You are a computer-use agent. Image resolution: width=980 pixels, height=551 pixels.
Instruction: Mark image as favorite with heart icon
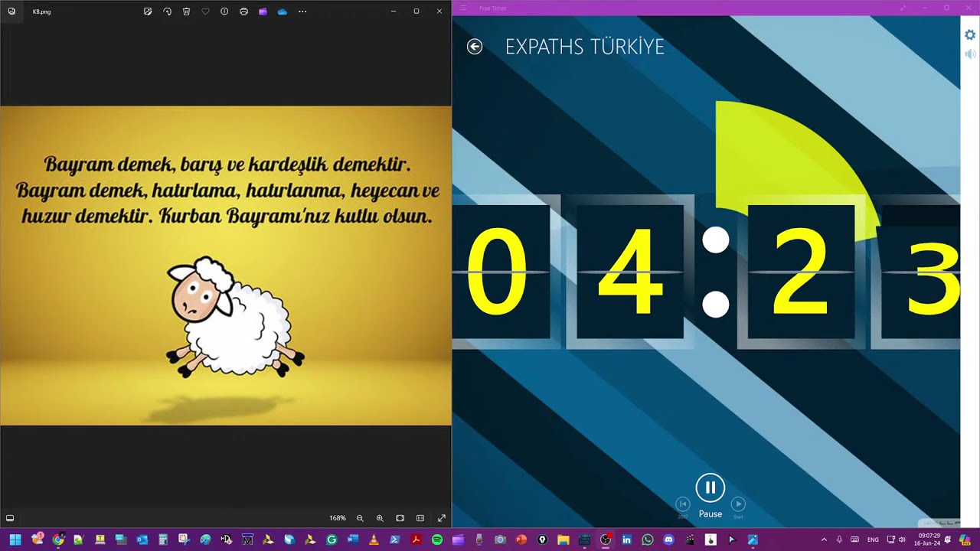(205, 11)
